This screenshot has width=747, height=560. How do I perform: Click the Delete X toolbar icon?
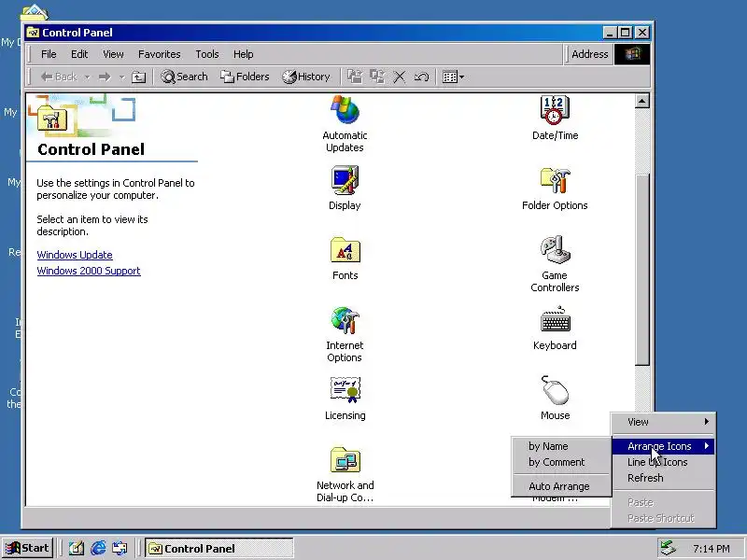[400, 77]
